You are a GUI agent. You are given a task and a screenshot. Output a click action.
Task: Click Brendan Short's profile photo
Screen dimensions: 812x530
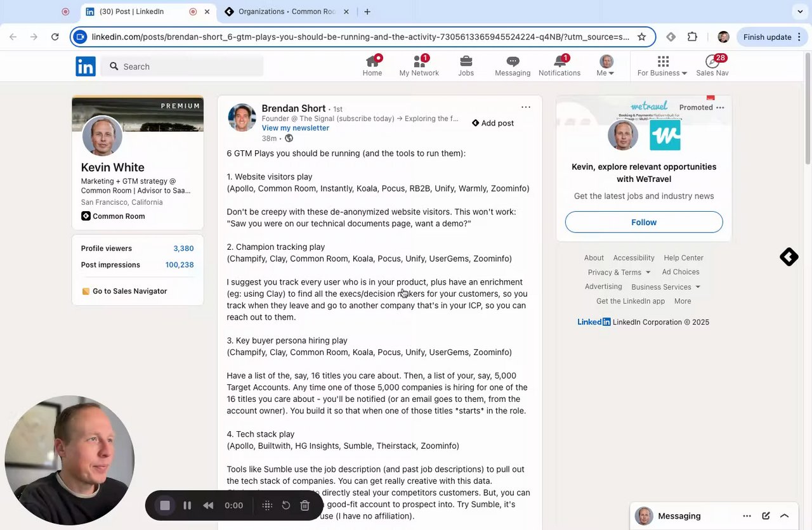coord(242,118)
